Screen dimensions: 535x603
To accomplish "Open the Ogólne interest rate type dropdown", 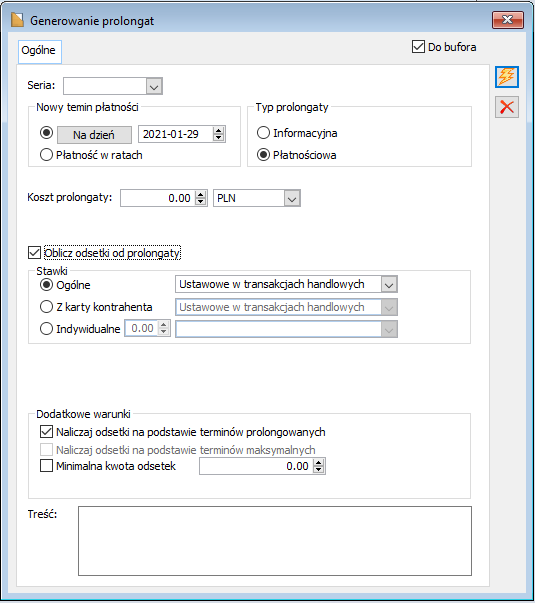I will pyautogui.click(x=389, y=285).
